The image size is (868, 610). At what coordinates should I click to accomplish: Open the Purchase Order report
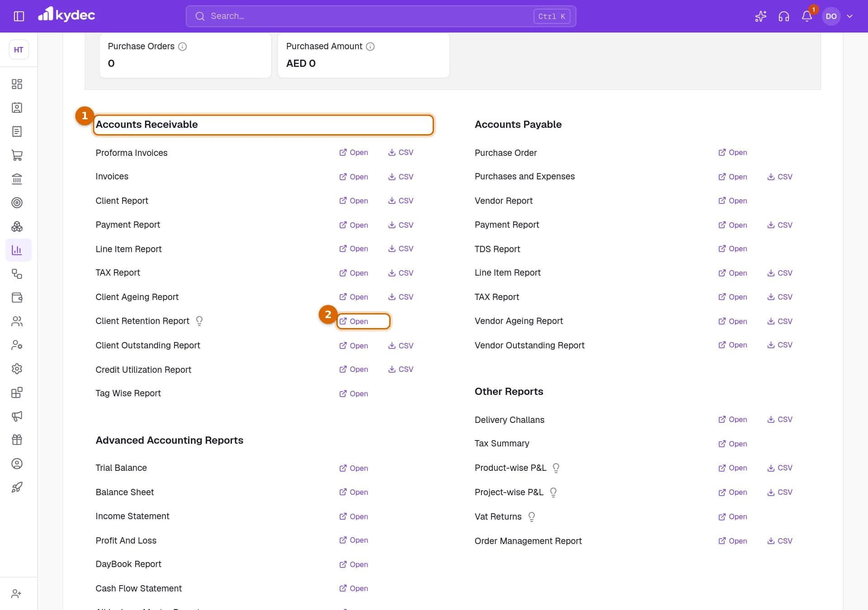[x=732, y=152]
